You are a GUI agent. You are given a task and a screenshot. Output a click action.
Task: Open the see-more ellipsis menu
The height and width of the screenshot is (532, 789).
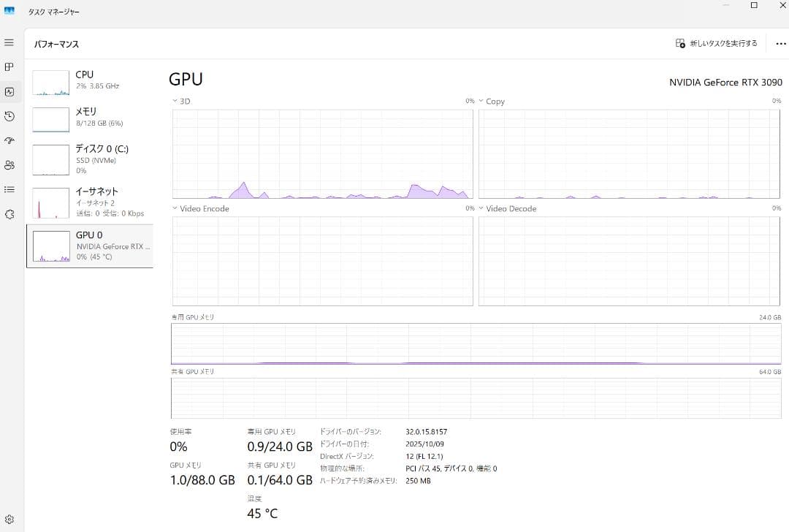(780, 43)
